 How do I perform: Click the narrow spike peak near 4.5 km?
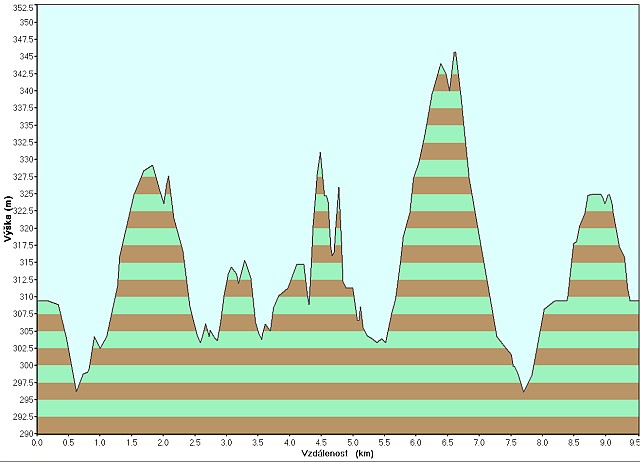tap(320, 155)
